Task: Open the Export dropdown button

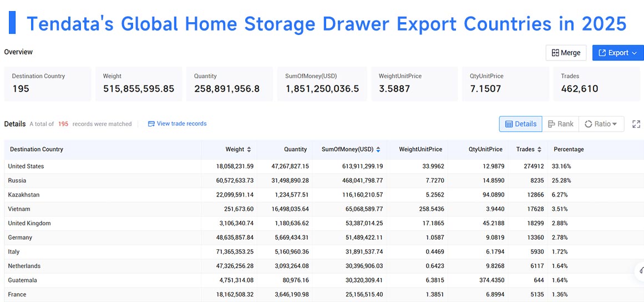Action: tap(618, 53)
